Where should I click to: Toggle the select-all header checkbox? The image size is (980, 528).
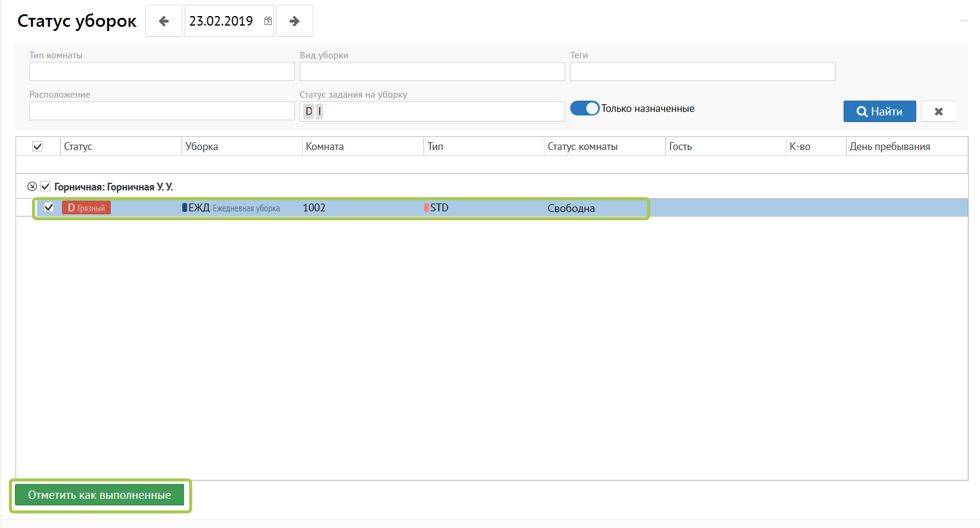[38, 146]
